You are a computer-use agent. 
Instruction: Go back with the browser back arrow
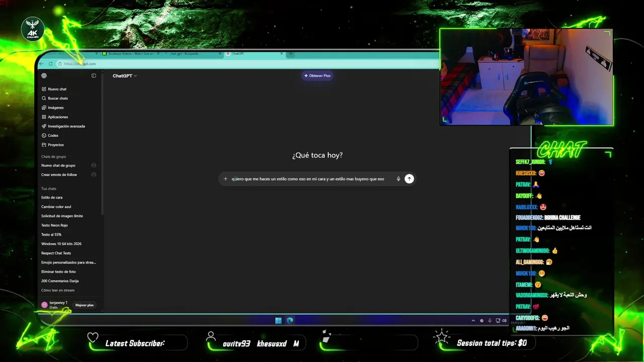click(x=41, y=64)
